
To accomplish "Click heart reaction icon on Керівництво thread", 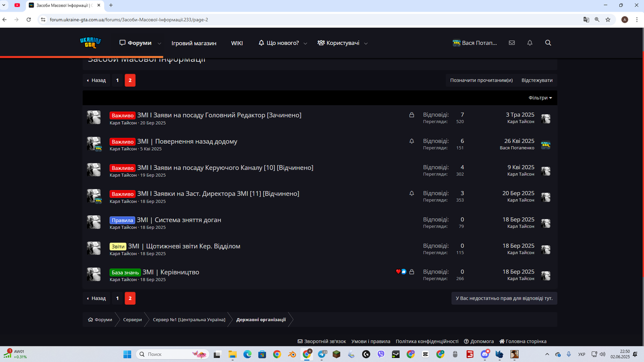I will point(398,272).
